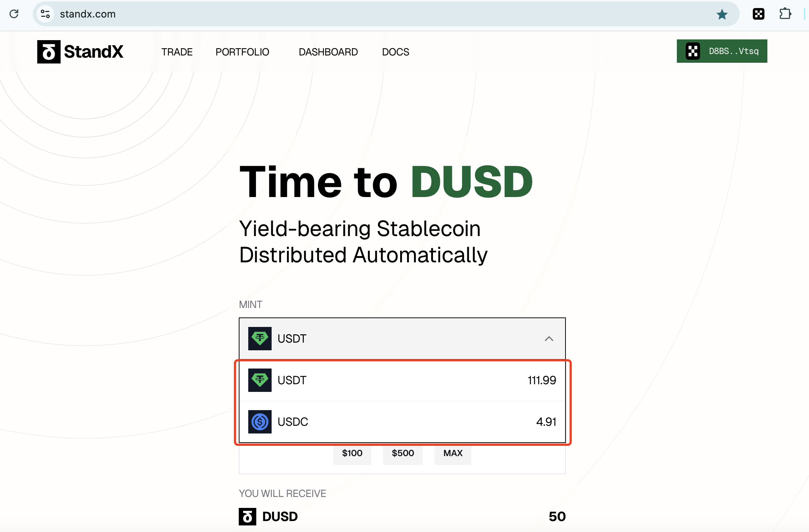The width and height of the screenshot is (809, 532).
Task: Open the DASHBOARD menu item
Action: [328, 52]
